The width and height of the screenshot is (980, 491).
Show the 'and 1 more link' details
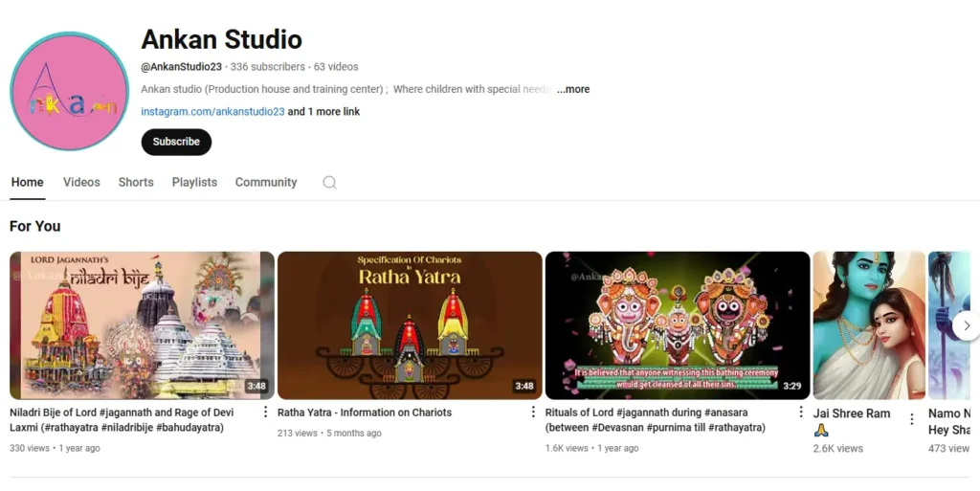pos(324,112)
